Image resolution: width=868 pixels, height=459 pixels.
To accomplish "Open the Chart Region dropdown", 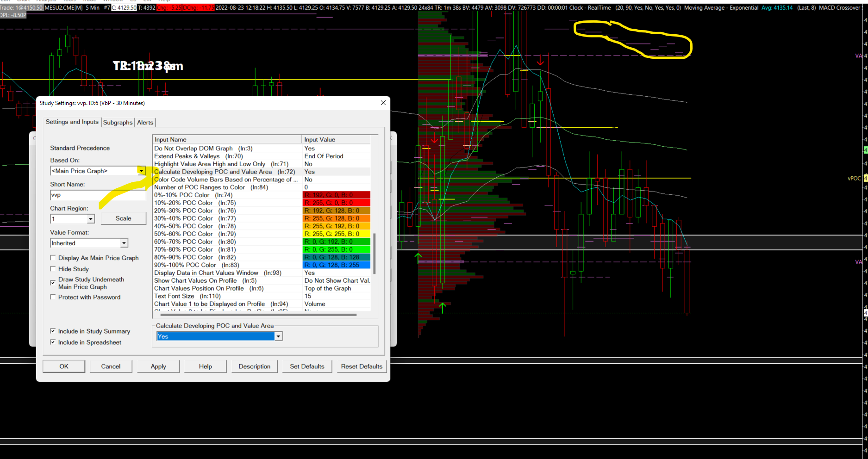I will tap(91, 219).
